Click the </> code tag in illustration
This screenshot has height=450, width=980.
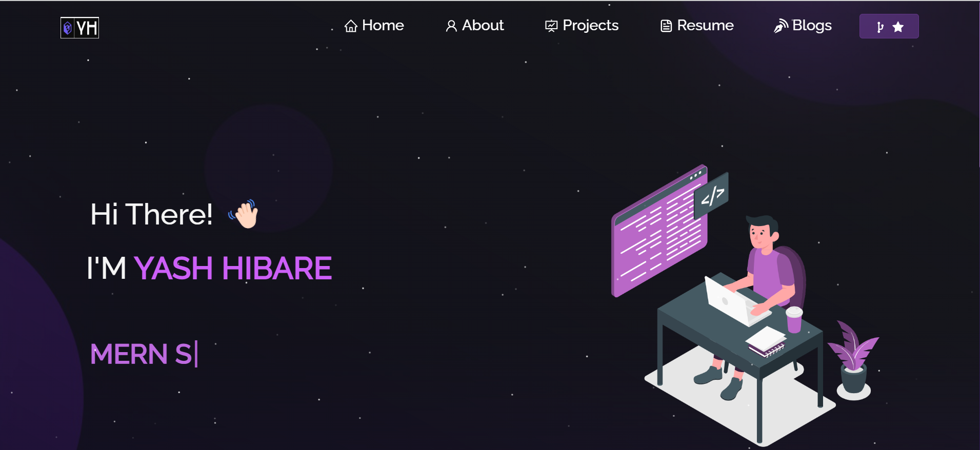pyautogui.click(x=712, y=196)
